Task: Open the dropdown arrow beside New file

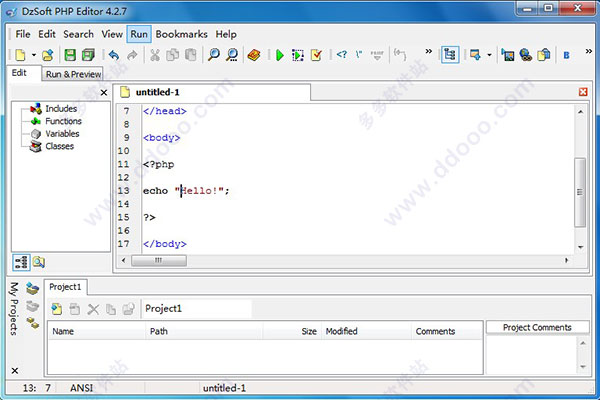Action: click(x=34, y=55)
